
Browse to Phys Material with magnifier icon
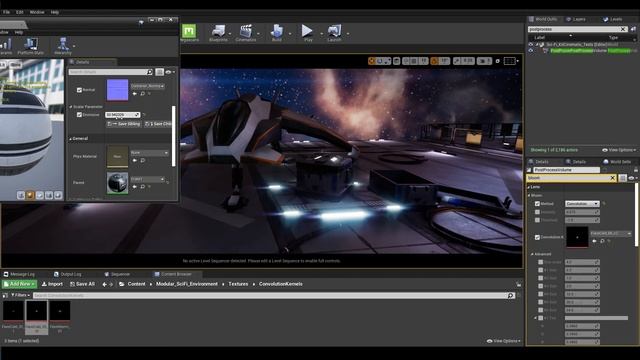point(142,160)
